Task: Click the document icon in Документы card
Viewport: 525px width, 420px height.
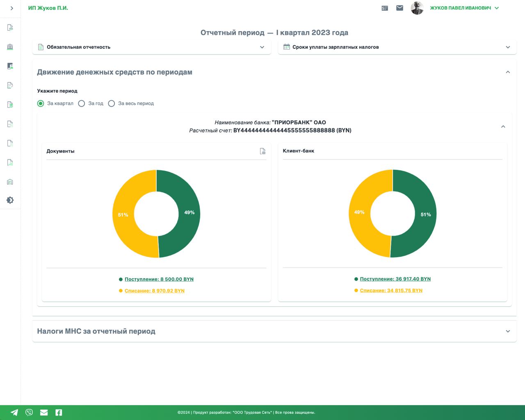Action: point(263,151)
